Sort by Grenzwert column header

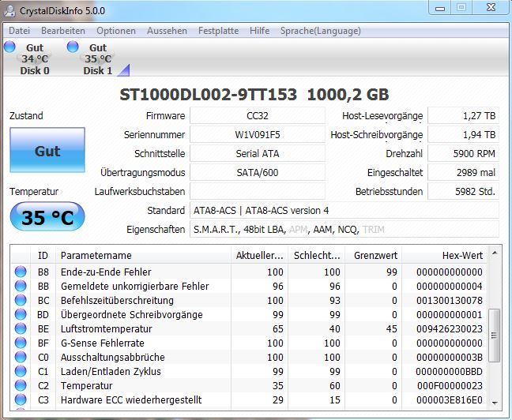(x=373, y=255)
